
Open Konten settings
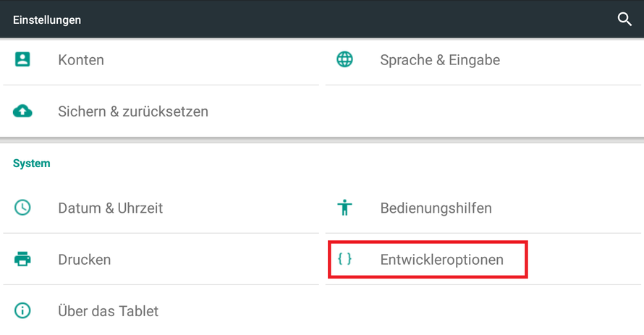[161, 59]
